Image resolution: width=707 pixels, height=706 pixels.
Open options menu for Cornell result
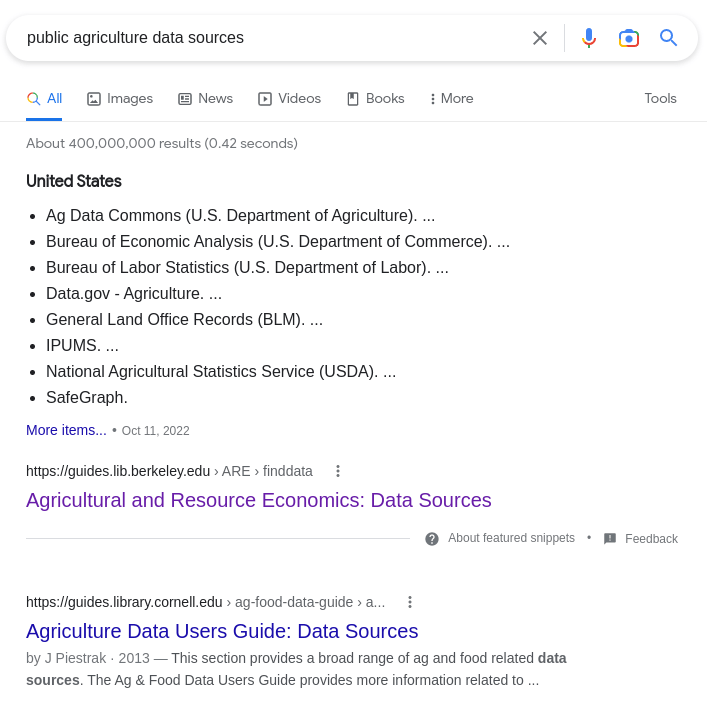410,602
